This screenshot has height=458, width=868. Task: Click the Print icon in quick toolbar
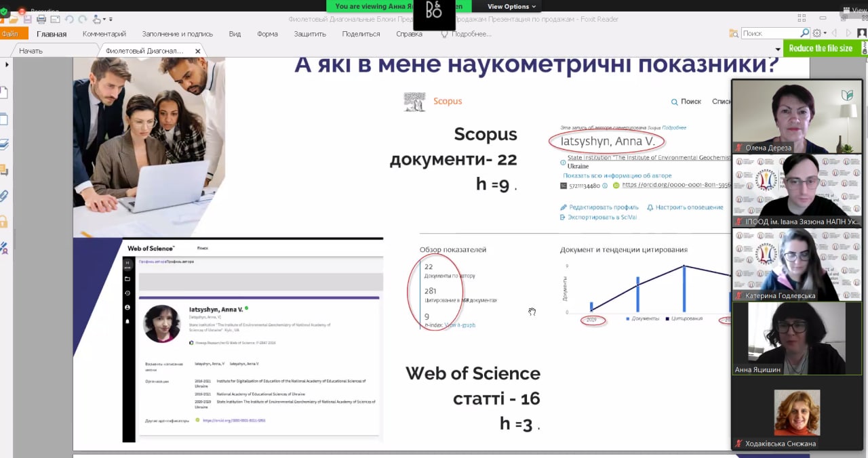[x=41, y=19]
